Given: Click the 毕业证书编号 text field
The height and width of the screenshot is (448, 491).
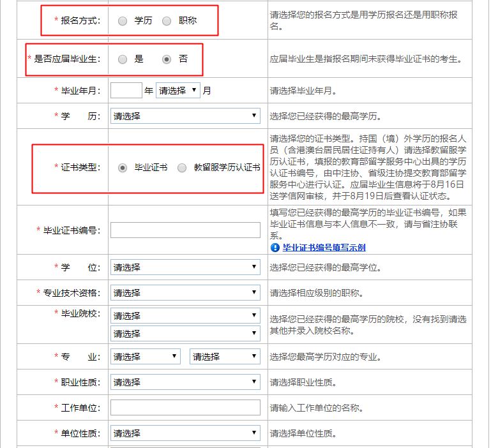Looking at the screenshot, I should click(x=185, y=230).
